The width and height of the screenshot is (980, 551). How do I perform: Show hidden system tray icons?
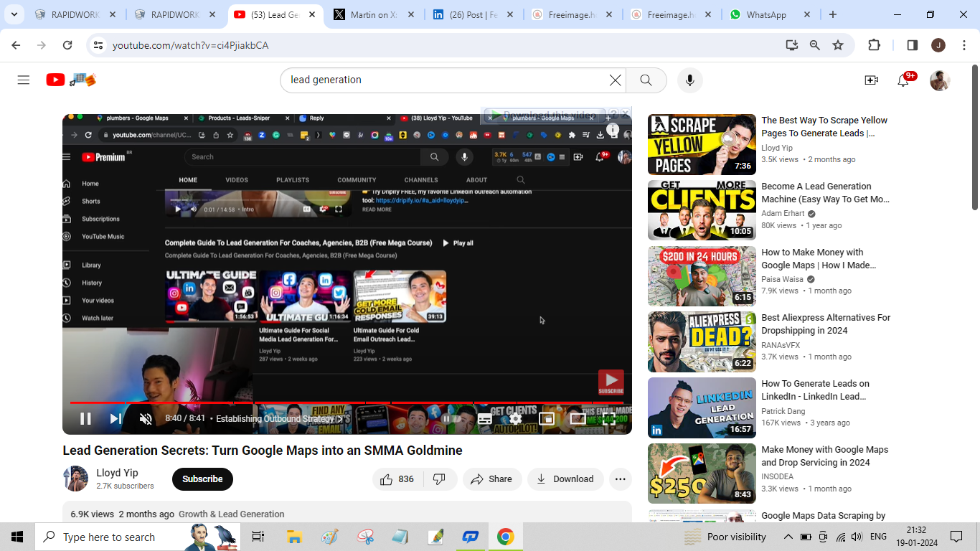click(788, 537)
